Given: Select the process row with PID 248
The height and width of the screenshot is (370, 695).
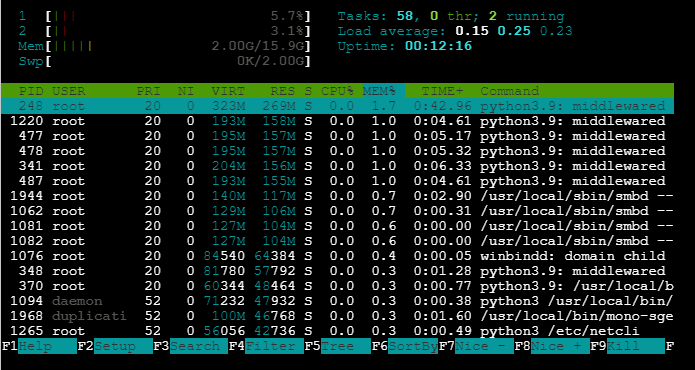Looking at the screenshot, I should (337, 106).
